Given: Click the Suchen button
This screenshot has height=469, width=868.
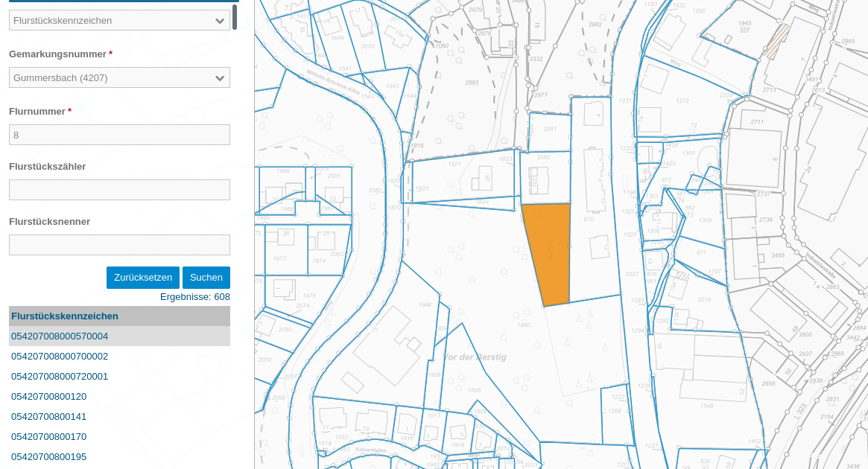Looking at the screenshot, I should tap(206, 278).
